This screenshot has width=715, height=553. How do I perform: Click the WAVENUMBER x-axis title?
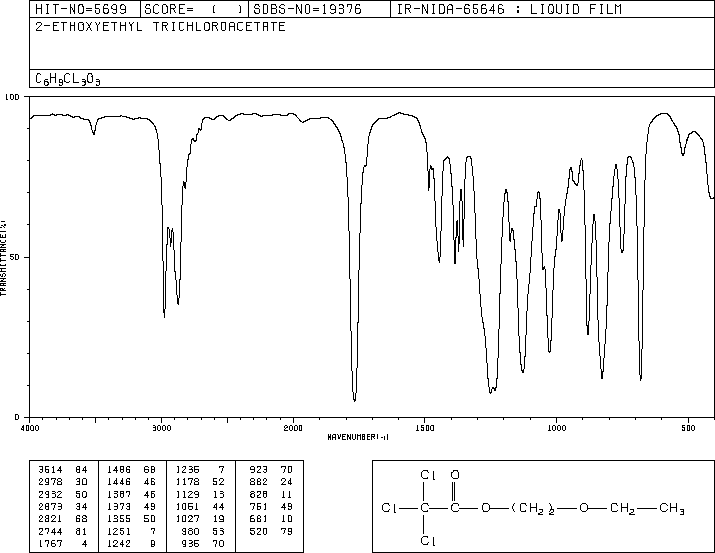(358, 437)
